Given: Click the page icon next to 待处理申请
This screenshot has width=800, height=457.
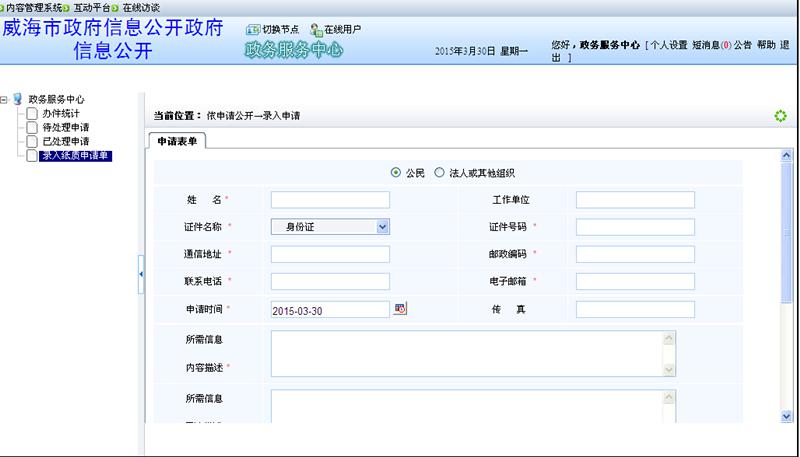Looking at the screenshot, I should [32, 128].
